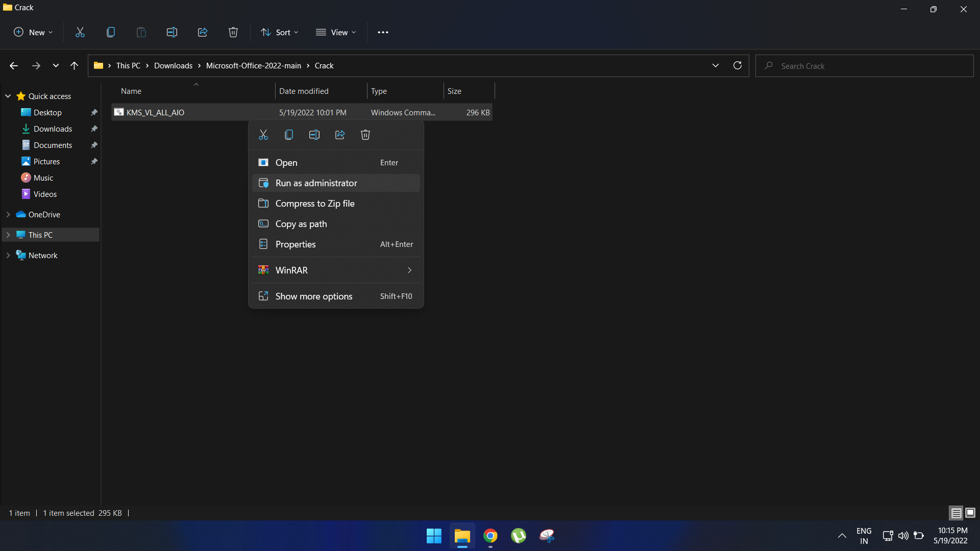
Task: Switch to large thumbnails view icon in status bar
Action: (x=970, y=513)
